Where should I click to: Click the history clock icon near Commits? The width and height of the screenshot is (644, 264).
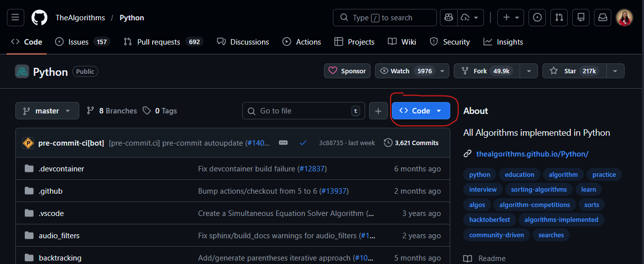click(388, 143)
